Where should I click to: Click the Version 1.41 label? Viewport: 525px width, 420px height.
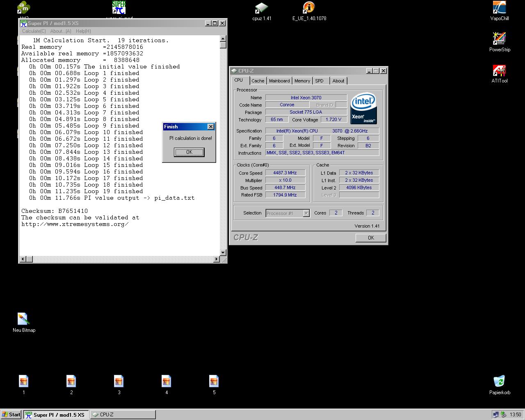(x=367, y=226)
